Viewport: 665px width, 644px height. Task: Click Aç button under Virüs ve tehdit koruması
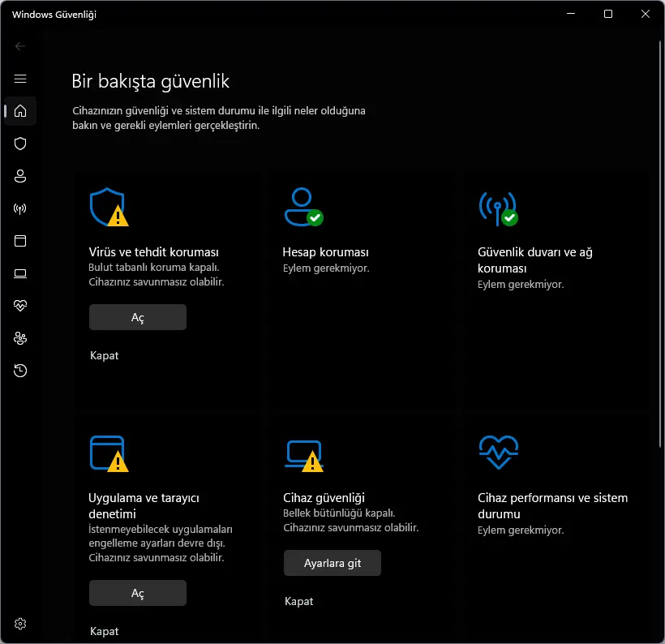[137, 317]
